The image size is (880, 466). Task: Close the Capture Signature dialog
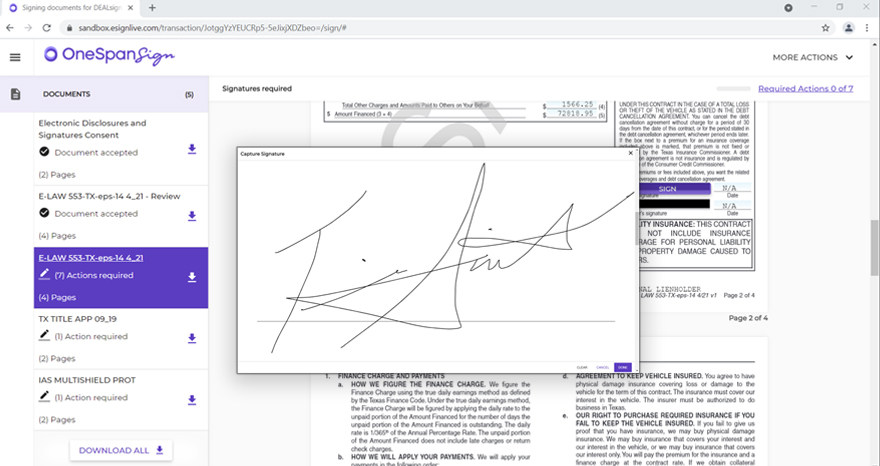click(x=630, y=153)
